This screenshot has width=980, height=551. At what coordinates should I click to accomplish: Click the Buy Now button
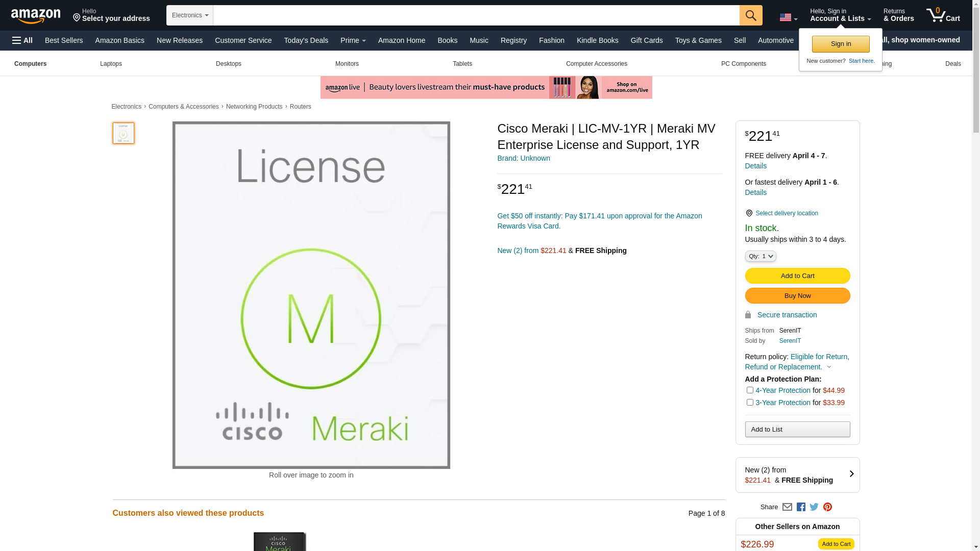pyautogui.click(x=797, y=296)
